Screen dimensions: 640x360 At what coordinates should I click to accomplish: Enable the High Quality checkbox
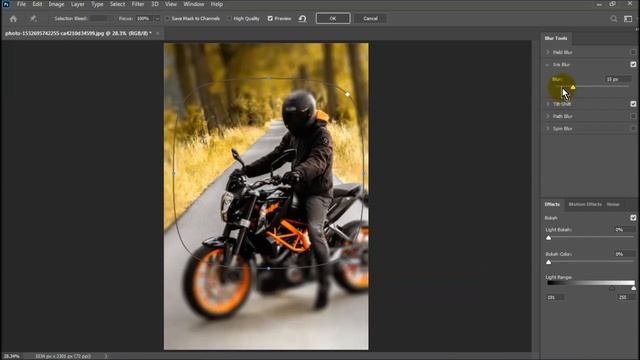click(x=229, y=19)
